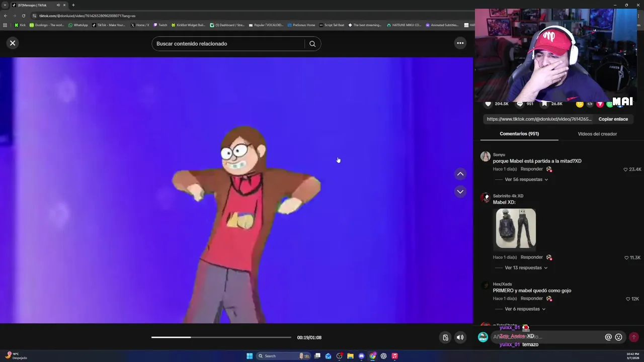Like Sonyu's comment with 23.4K likes
Image resolution: width=644 pixels, height=362 pixels.
tap(626, 169)
